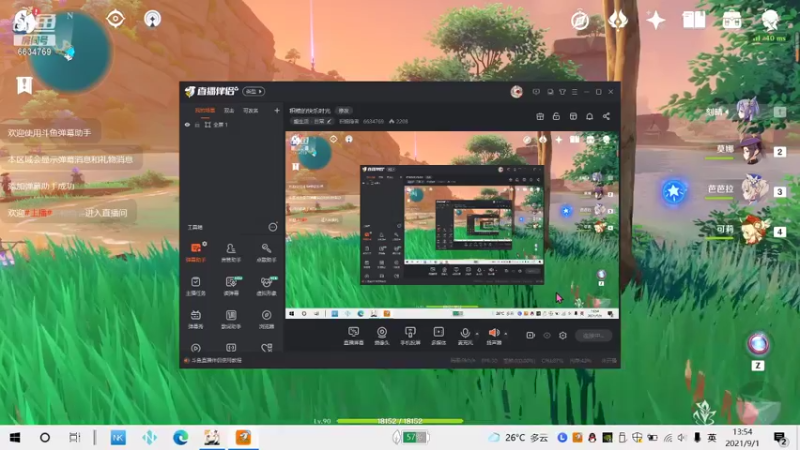Click the nested live preview inside Douyu window
800x450 pixels.
click(452, 224)
